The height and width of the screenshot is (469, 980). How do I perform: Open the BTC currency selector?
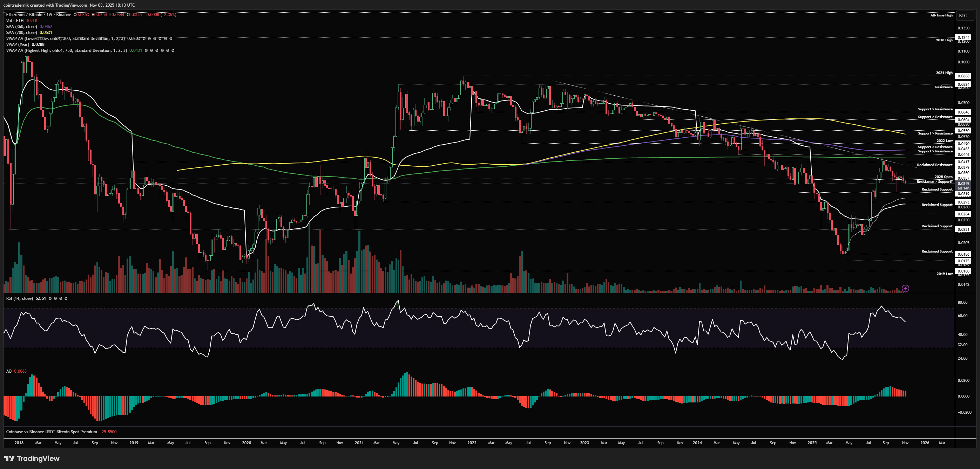coord(962,15)
